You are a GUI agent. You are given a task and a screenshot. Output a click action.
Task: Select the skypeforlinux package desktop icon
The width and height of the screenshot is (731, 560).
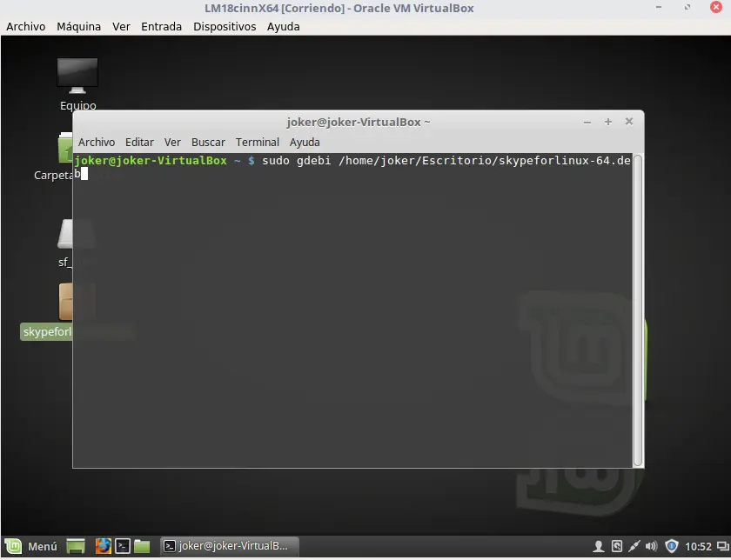(48, 311)
